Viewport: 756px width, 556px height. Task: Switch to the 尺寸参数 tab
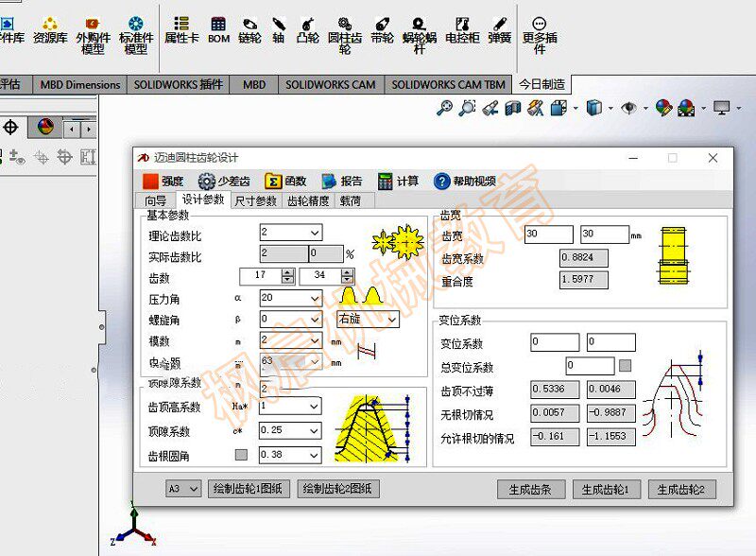point(255,200)
